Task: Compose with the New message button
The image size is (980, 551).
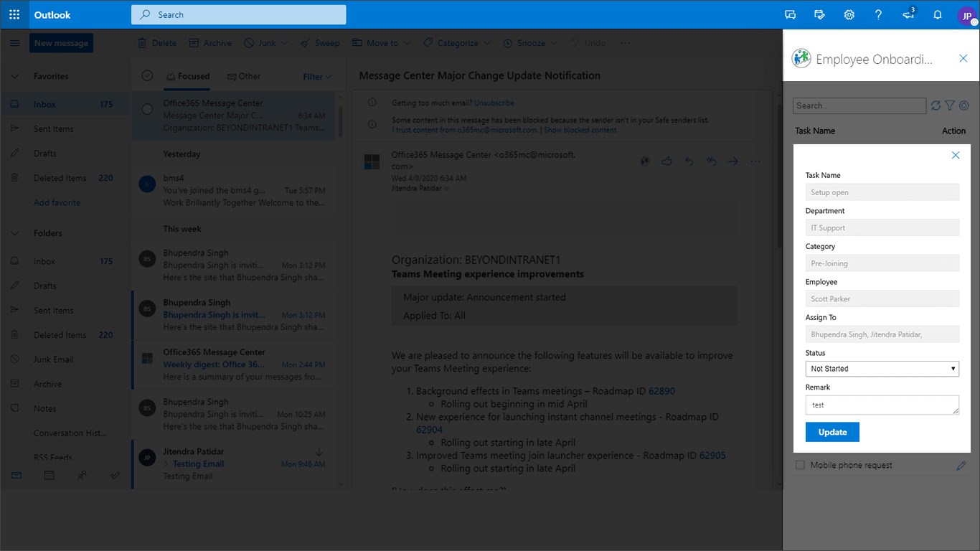Action: point(61,43)
